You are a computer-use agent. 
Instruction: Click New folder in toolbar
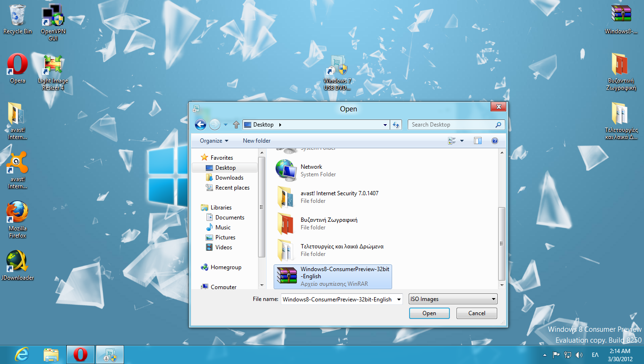point(257,141)
